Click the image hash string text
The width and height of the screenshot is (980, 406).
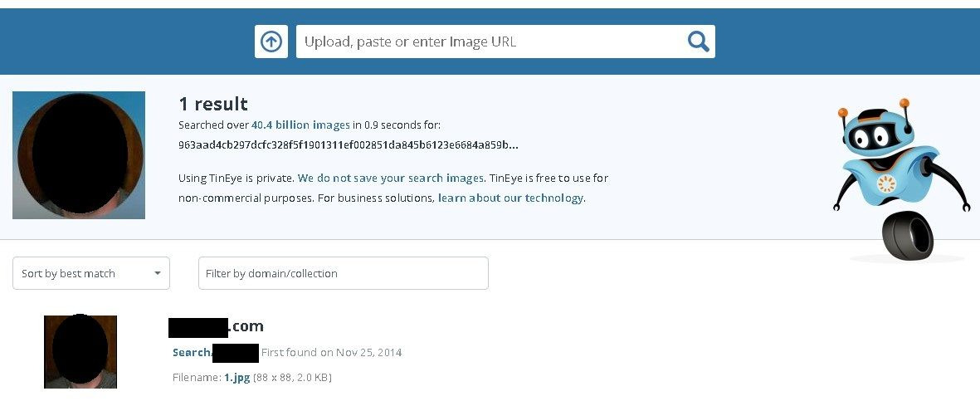(x=348, y=144)
